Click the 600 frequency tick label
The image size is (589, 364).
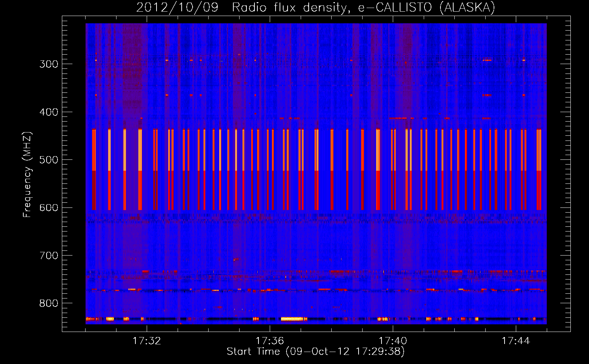point(49,208)
